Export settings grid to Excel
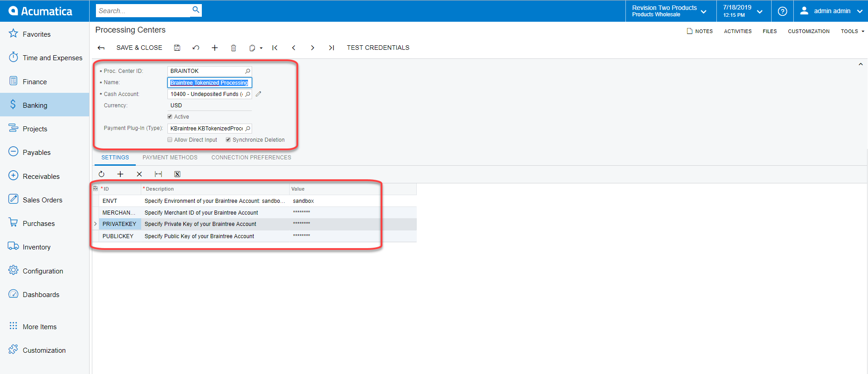The image size is (868, 374). (x=177, y=174)
